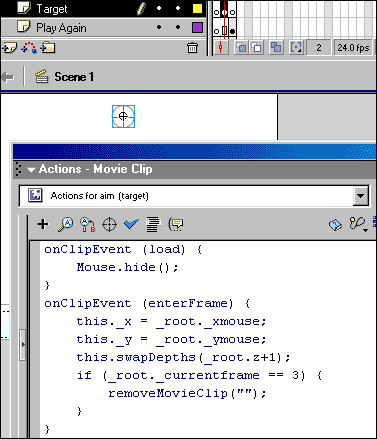Toggle the Target layer visibility dot
377x439 pixels.
[x=159, y=8]
